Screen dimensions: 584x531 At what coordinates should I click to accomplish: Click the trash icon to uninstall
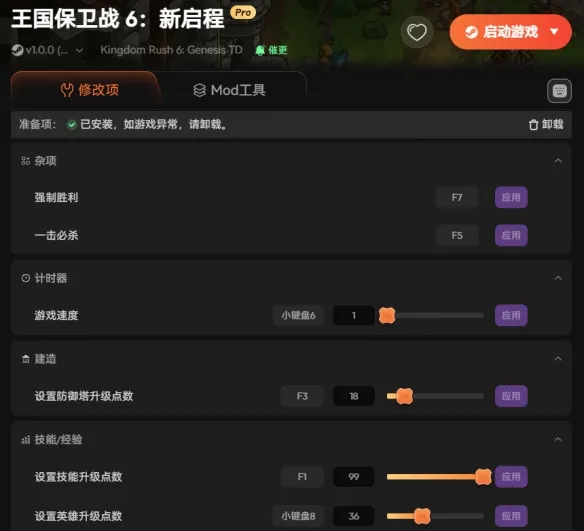(x=533, y=124)
